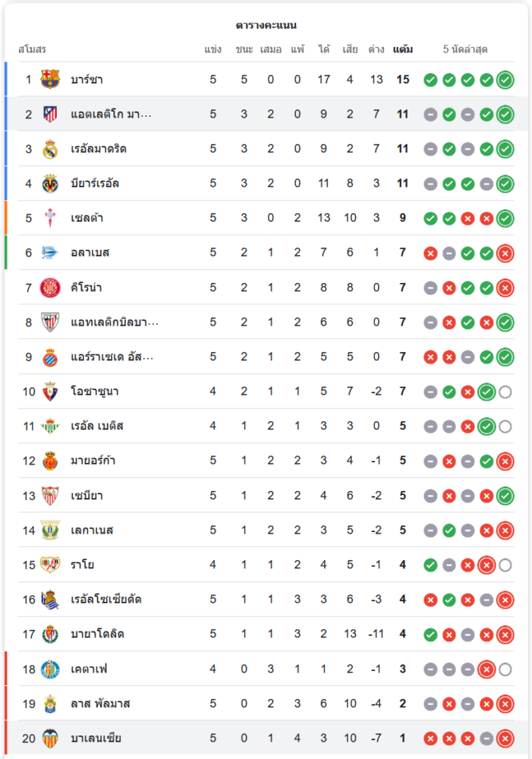Screen dimensions: 532x759
Task: Click the Celta Vigo crest icon
Action: 50,218
